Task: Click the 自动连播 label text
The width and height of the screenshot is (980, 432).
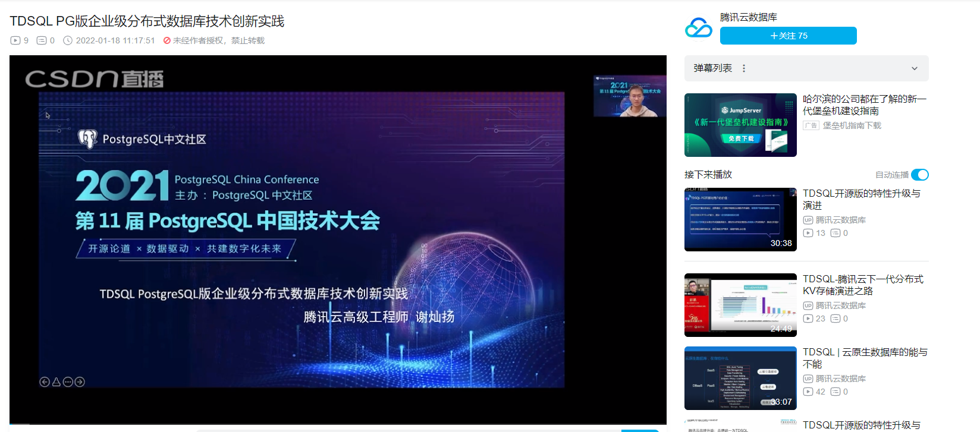Action: click(892, 175)
